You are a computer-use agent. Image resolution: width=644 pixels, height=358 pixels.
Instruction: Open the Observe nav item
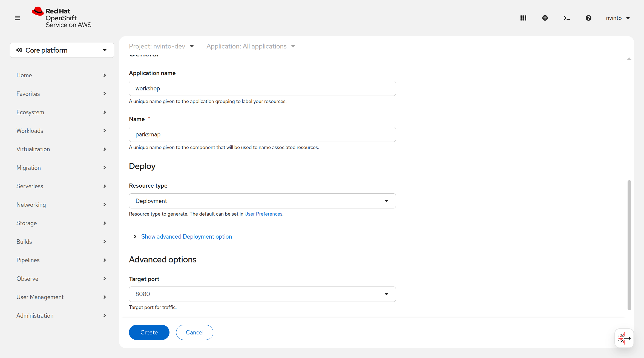coord(62,279)
